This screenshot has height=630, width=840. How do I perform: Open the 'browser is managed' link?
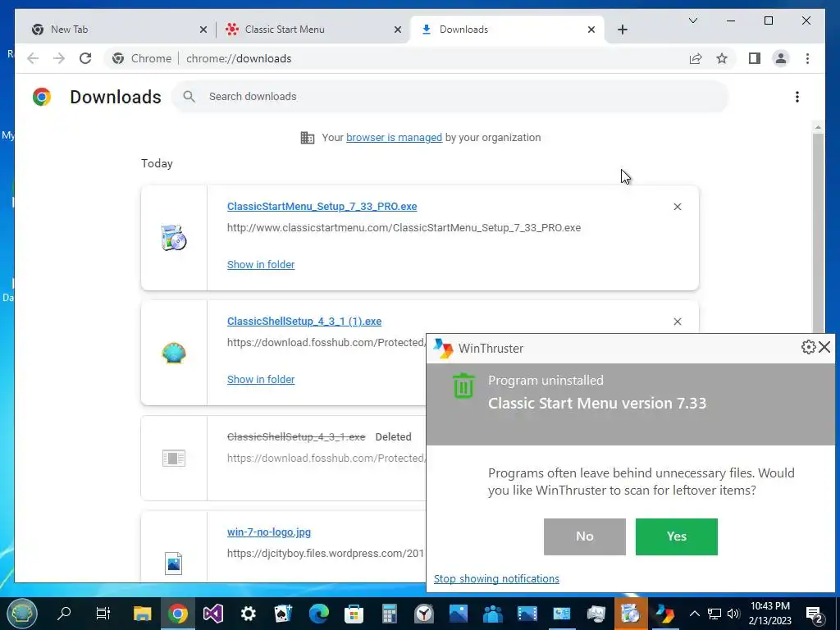[x=394, y=138]
